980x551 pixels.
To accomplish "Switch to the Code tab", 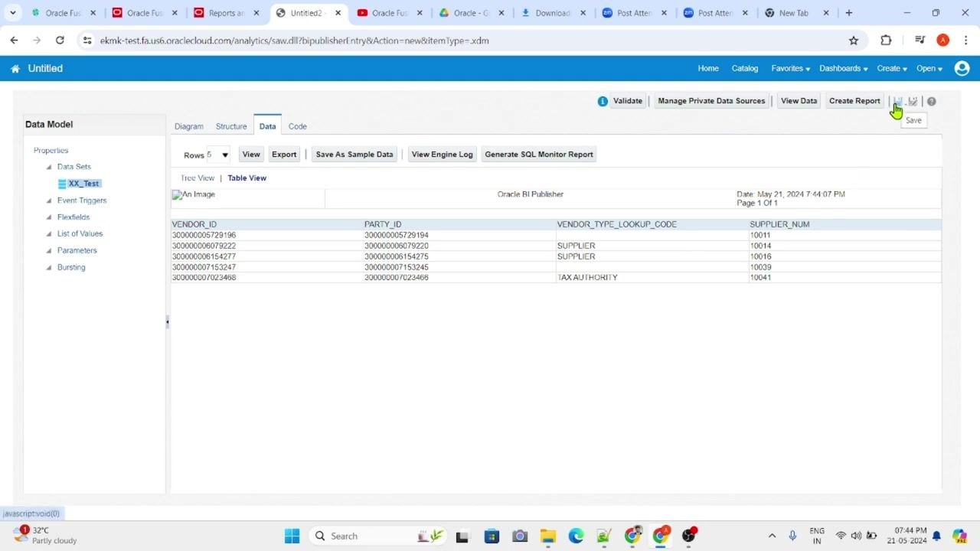I will [x=298, y=126].
